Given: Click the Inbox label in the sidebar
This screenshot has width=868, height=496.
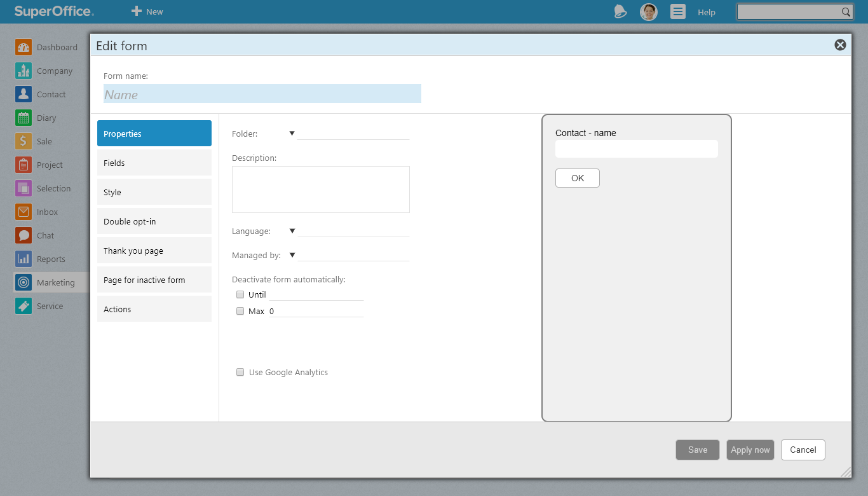Looking at the screenshot, I should [48, 212].
